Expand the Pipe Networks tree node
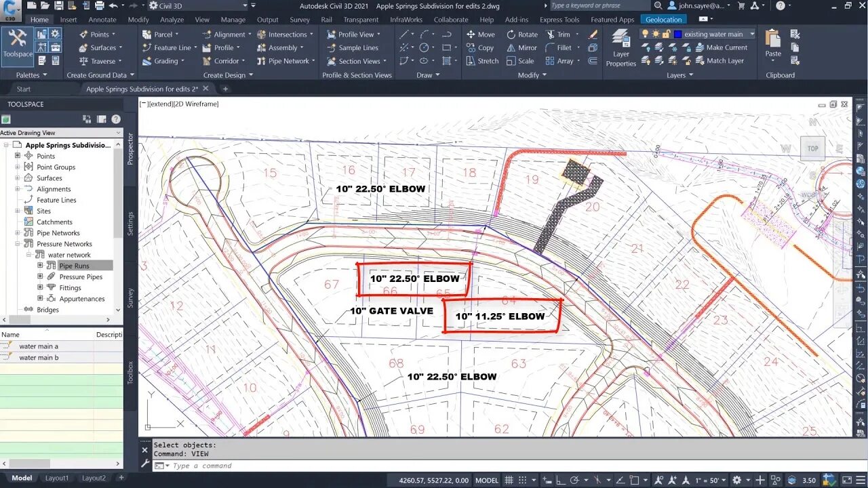The image size is (868, 488). [18, 233]
